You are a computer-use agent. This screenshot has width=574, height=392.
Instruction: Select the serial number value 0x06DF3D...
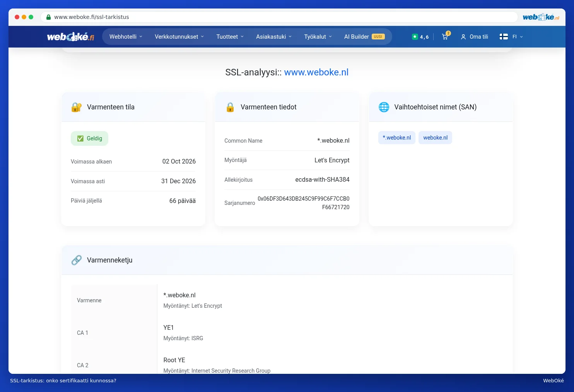pyautogui.click(x=304, y=203)
